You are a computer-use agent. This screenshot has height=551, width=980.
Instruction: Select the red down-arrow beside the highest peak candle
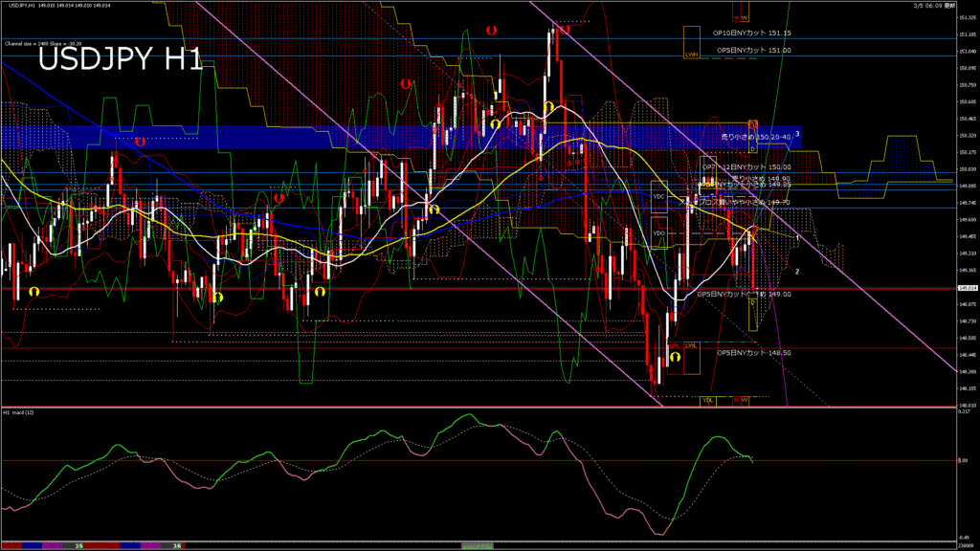pyautogui.click(x=565, y=30)
